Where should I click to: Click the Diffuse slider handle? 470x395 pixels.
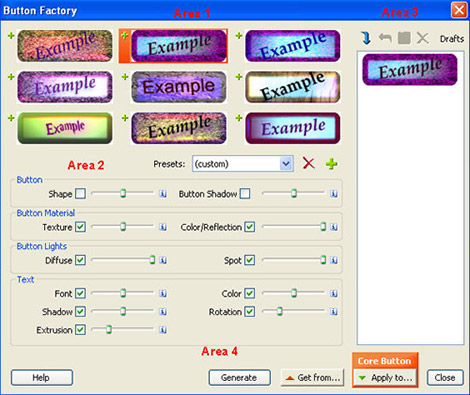[152, 260]
